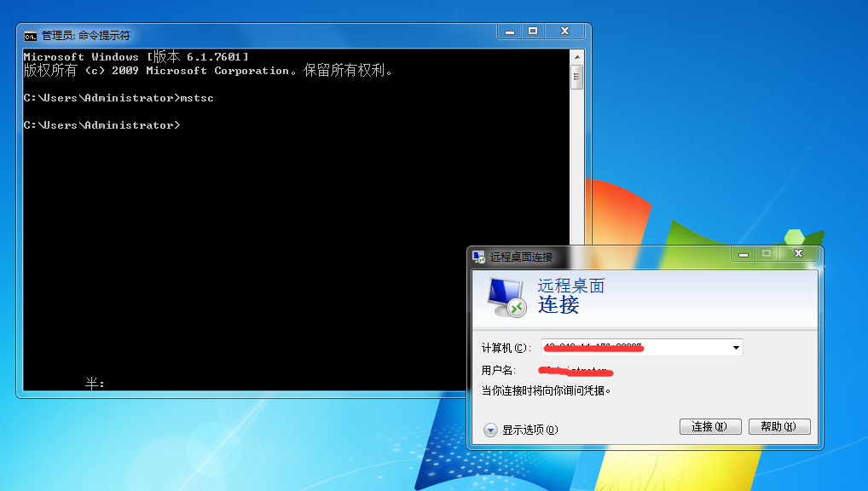Open the 计算机 combo box dropdown arrow
The width and height of the screenshot is (868, 491).
click(x=736, y=348)
